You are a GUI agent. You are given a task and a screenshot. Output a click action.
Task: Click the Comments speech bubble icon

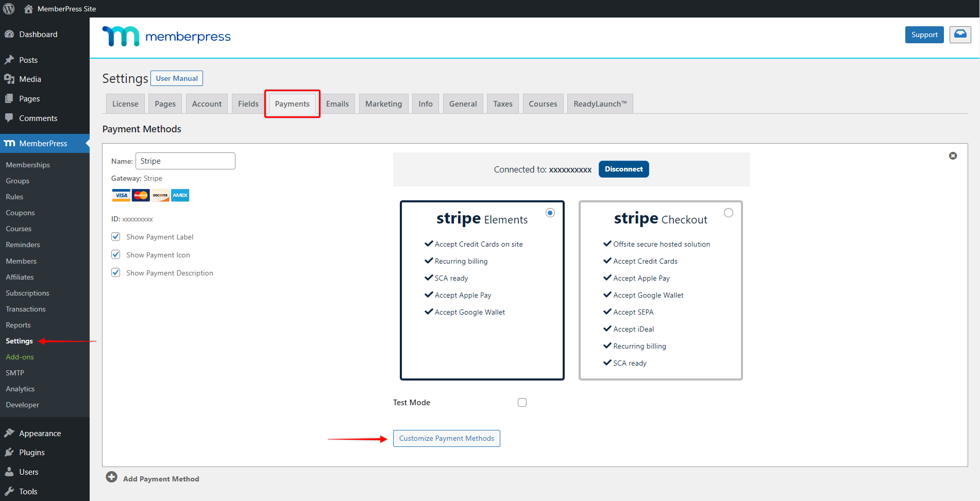[10, 118]
